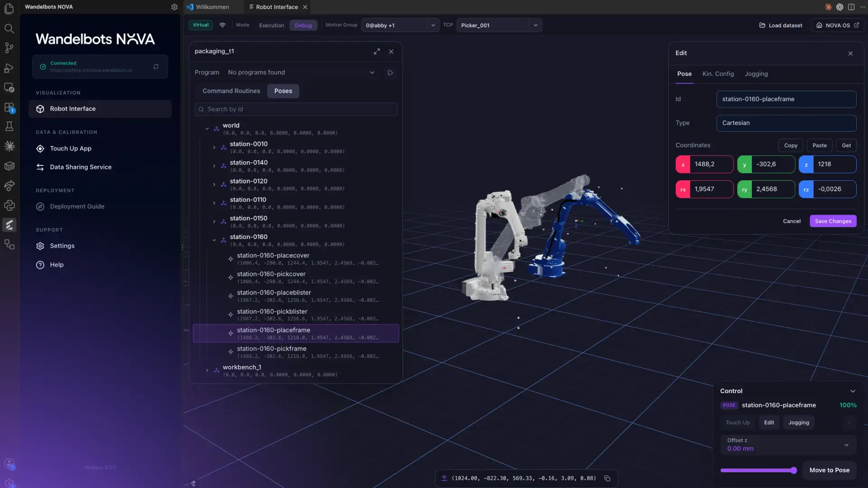Toggle the editor layout icon at top right
Screen dimensions: 868x488
851,7
